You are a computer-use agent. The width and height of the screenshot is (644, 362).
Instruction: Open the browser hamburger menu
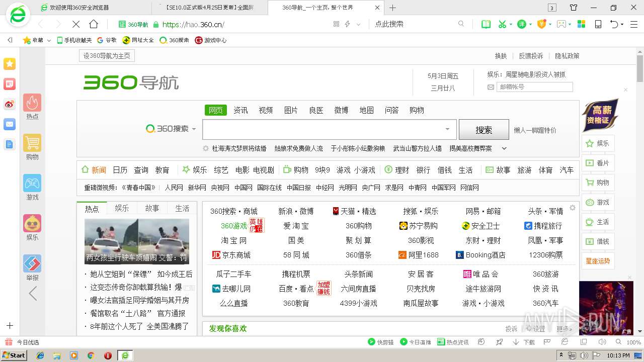[x=634, y=24]
